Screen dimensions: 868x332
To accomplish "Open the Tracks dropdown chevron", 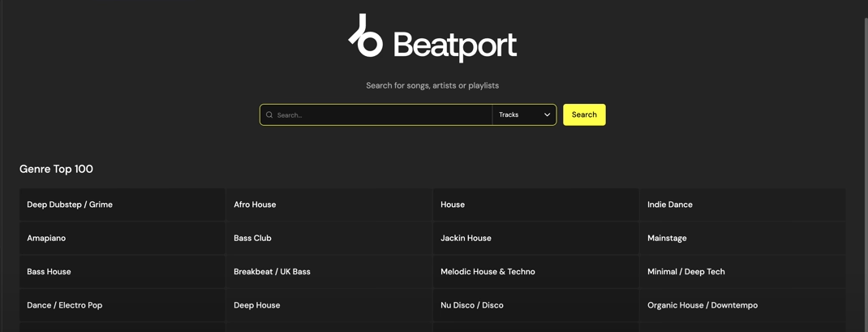I will coord(547,115).
